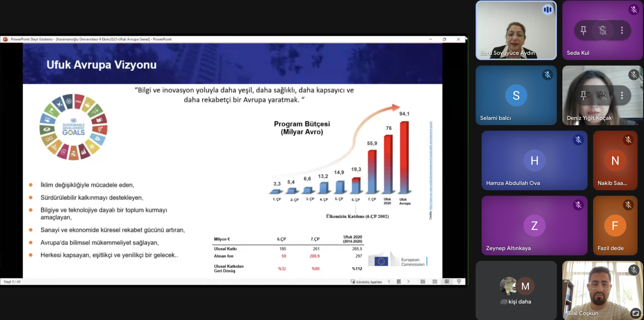644x320 pixels.
Task: Go to the previous slide using the arrow
Action: (x=389, y=282)
